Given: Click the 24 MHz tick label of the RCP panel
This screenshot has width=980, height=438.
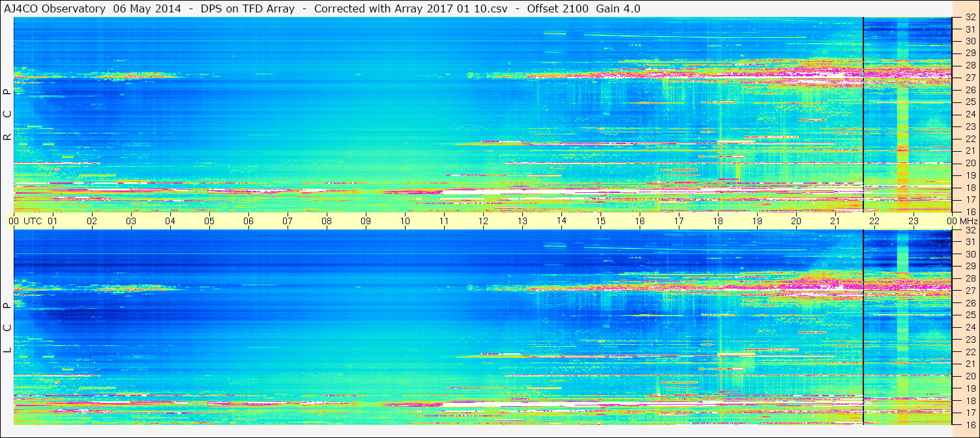Looking at the screenshot, I should pyautogui.click(x=970, y=114).
